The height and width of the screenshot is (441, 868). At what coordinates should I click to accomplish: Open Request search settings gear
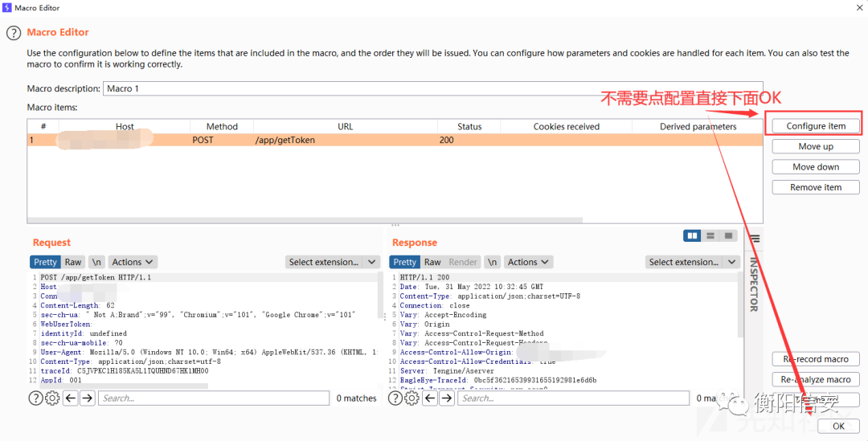click(x=52, y=398)
